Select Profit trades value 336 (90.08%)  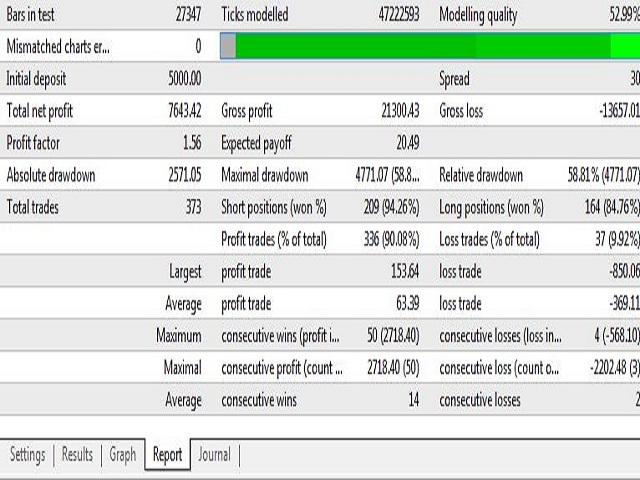point(391,240)
